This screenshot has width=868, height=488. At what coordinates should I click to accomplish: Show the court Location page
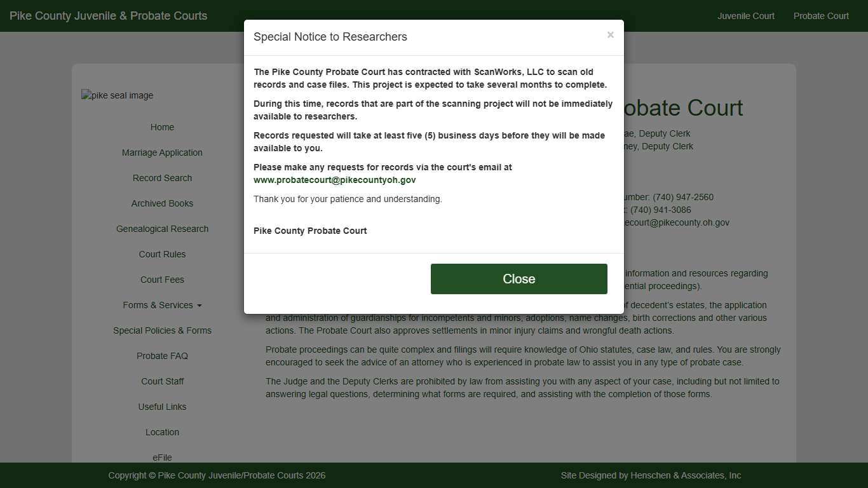tap(162, 432)
